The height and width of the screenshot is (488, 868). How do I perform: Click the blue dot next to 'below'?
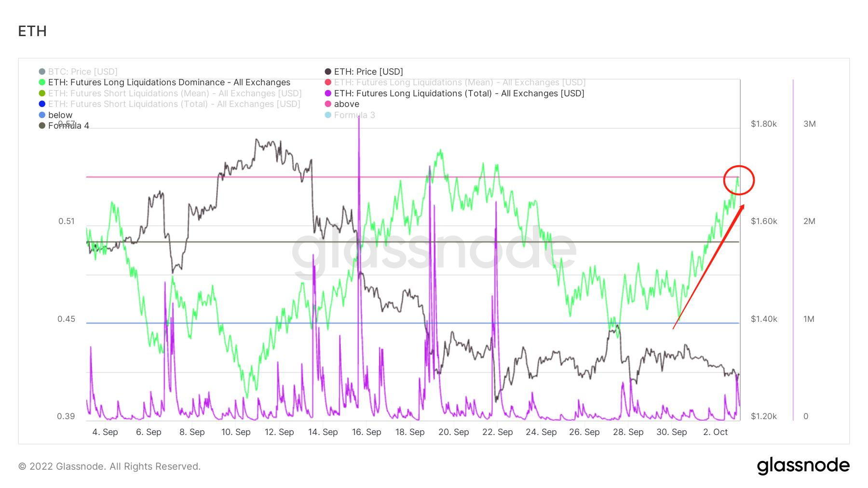coord(42,115)
